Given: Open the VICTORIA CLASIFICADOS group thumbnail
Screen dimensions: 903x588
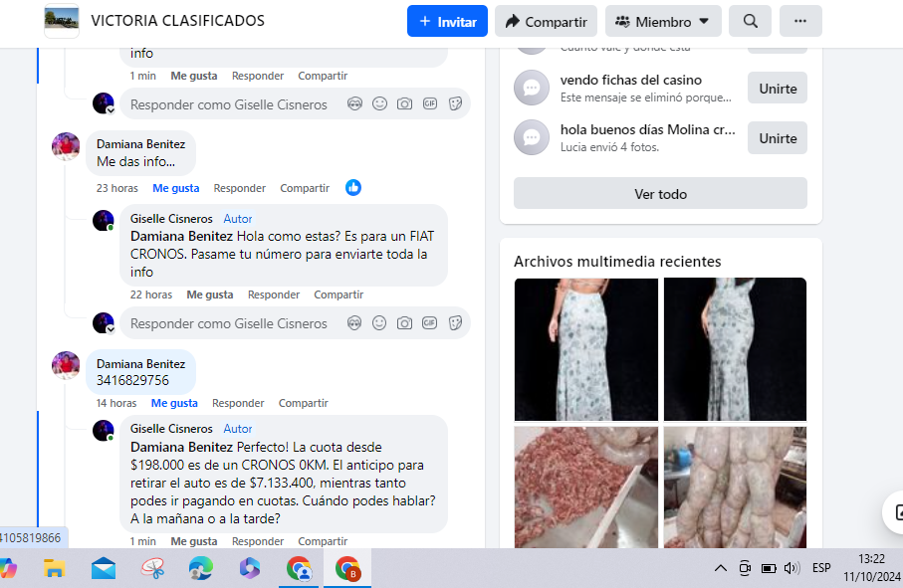Looking at the screenshot, I should pos(62,21).
